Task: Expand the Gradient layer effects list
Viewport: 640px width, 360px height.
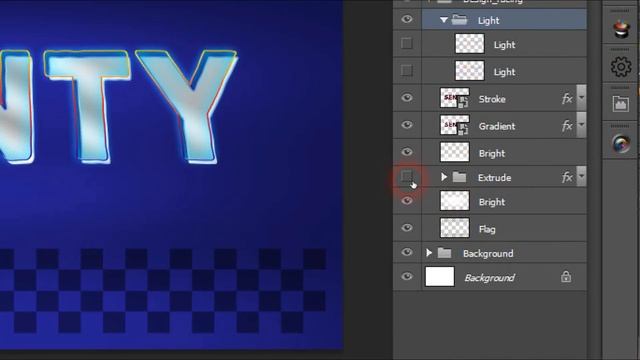Action: click(x=581, y=125)
